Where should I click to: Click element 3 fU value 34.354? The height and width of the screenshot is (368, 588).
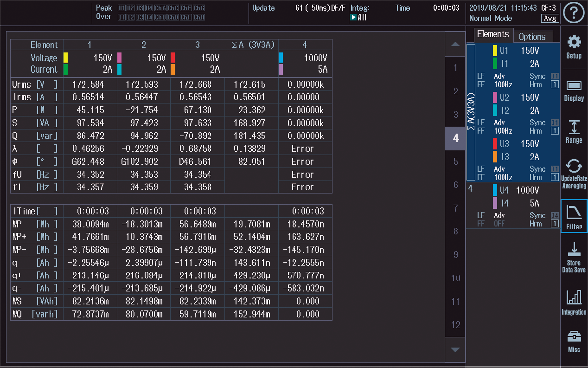(x=198, y=174)
